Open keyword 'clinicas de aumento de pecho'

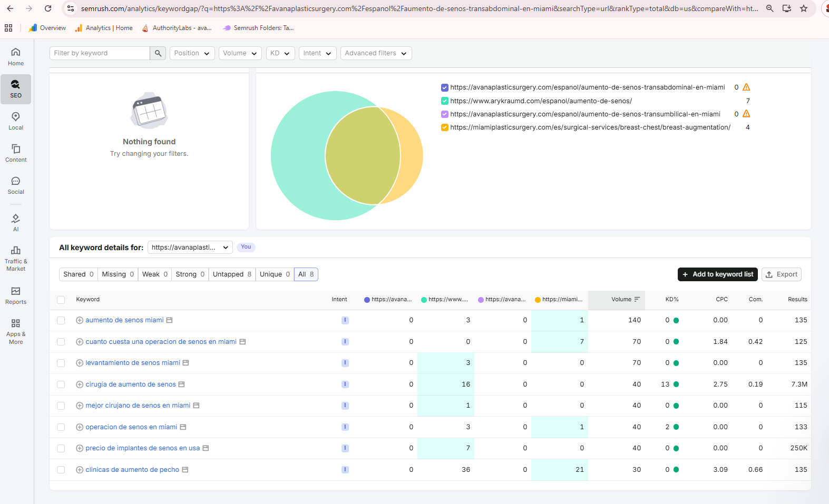pyautogui.click(x=132, y=470)
